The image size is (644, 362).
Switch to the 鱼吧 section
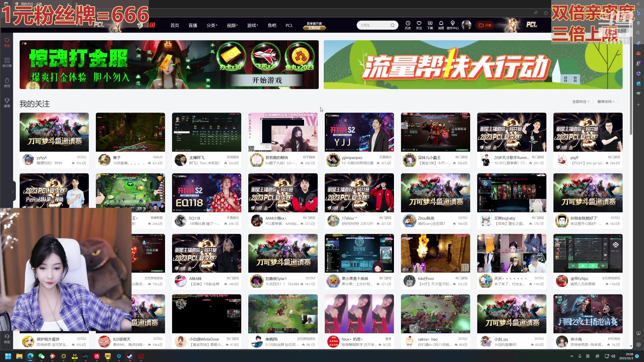[x=272, y=25]
